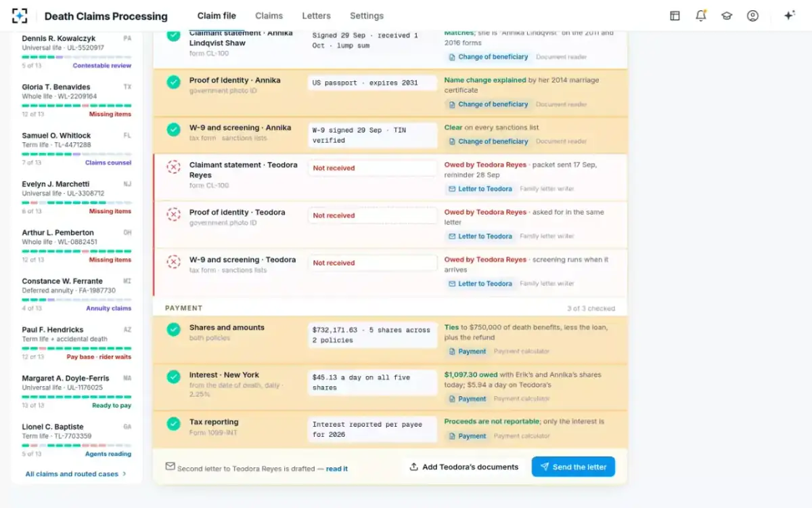Open Letter to Teodora on Claimant statement row
The width and height of the screenshot is (812, 508).
pos(480,189)
